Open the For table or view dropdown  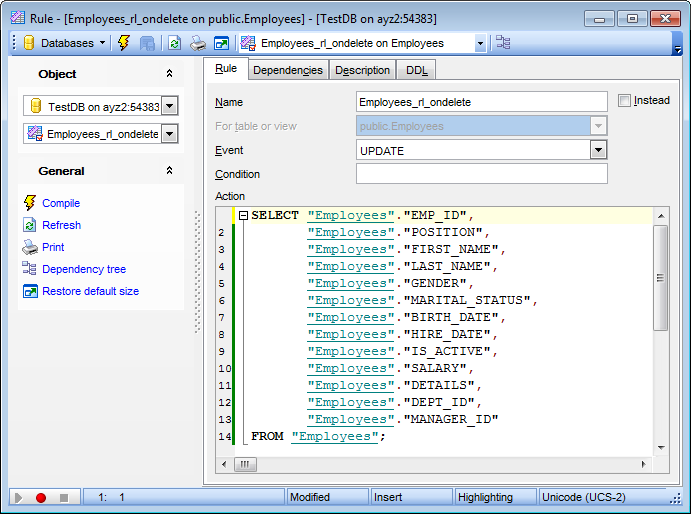pyautogui.click(x=598, y=126)
